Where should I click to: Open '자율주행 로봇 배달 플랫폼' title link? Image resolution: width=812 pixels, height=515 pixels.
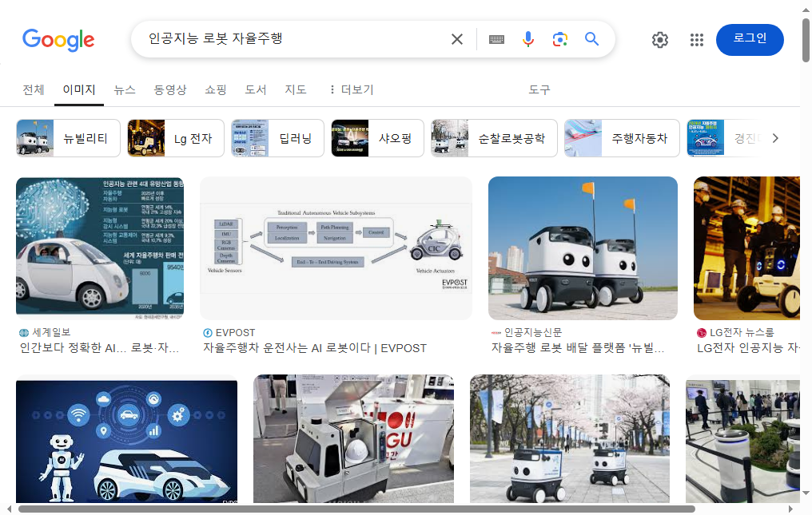click(x=578, y=348)
